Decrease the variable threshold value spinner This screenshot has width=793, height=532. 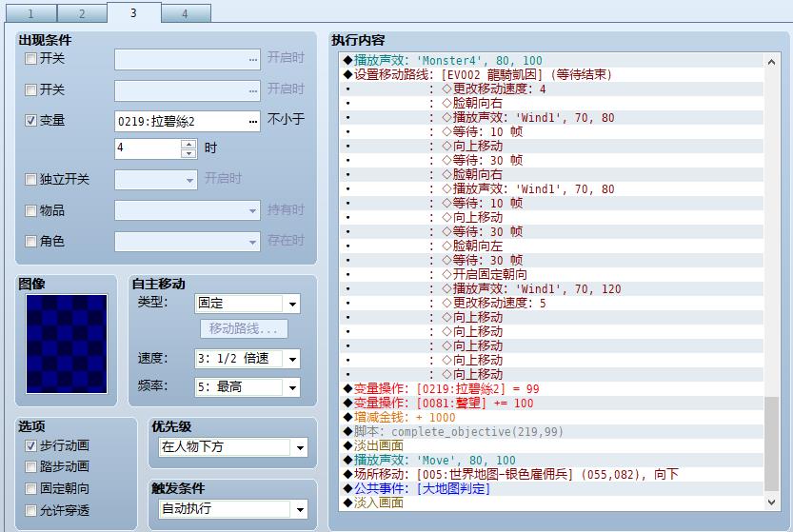point(188,153)
